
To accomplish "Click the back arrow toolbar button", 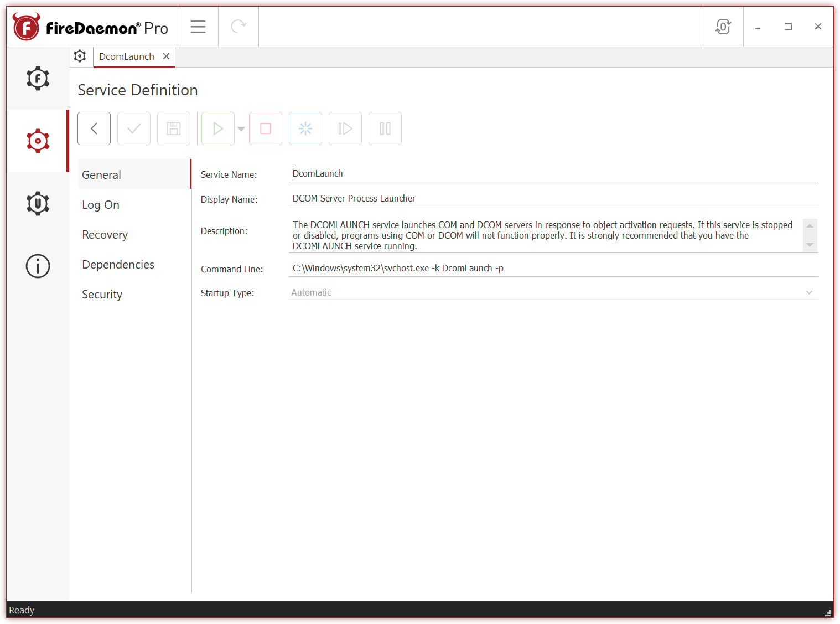I will point(94,128).
